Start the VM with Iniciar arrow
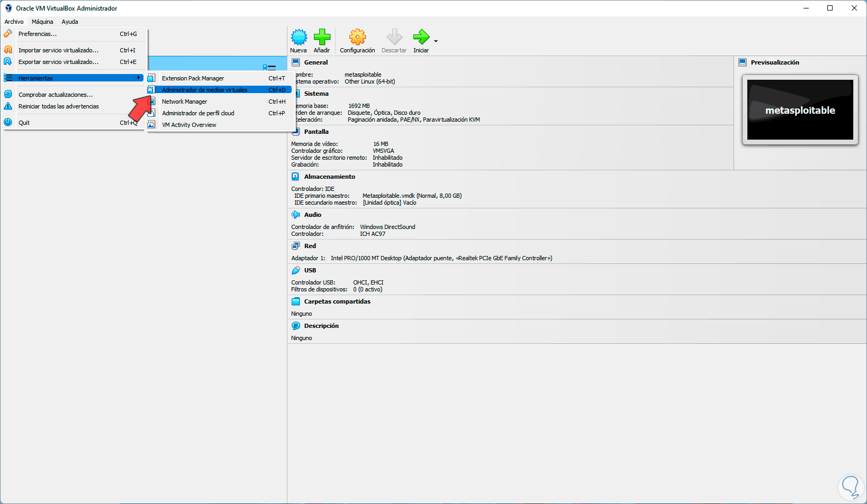 pyautogui.click(x=421, y=37)
